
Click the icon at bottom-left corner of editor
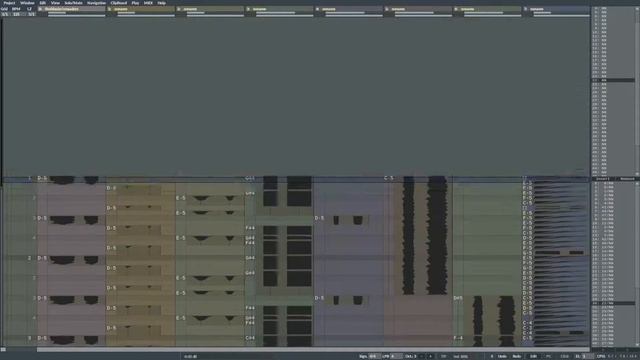pyautogui.click(x=3, y=349)
